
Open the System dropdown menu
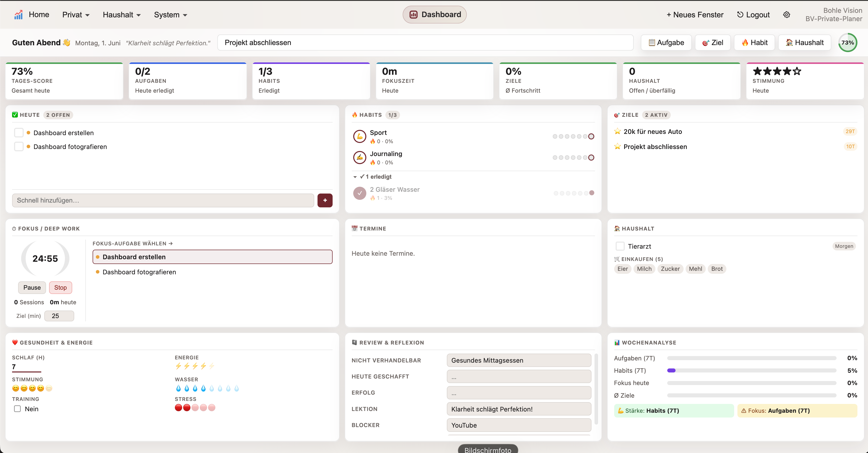point(171,15)
